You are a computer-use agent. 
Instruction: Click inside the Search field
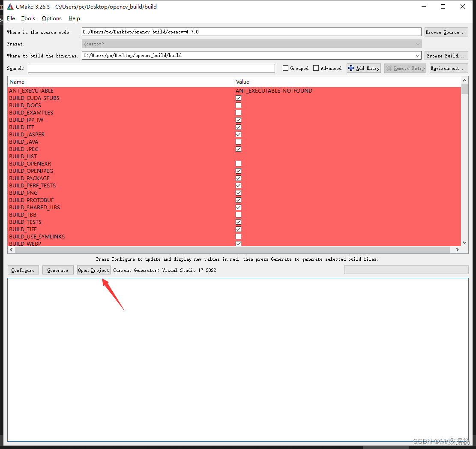point(151,68)
